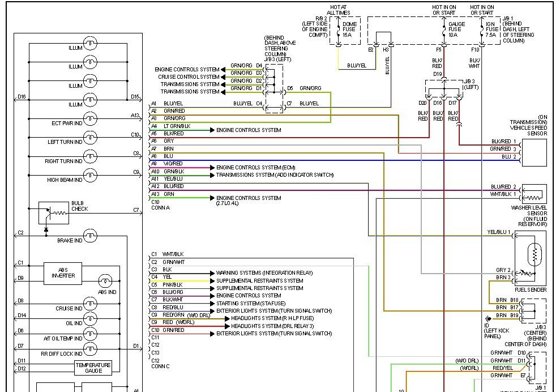560x392 pixels.
Task: Click the ground symbol at LEFT KICK PANEL
Action: coord(488,319)
